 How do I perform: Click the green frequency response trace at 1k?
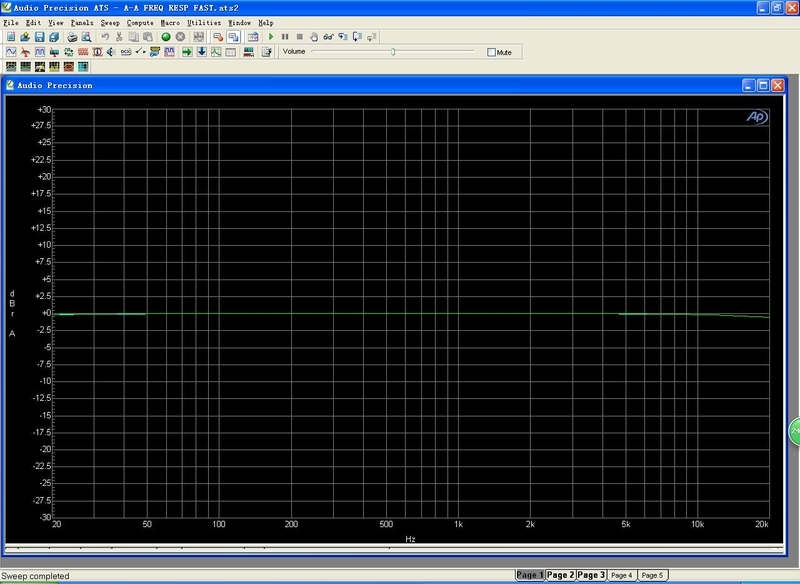point(458,313)
